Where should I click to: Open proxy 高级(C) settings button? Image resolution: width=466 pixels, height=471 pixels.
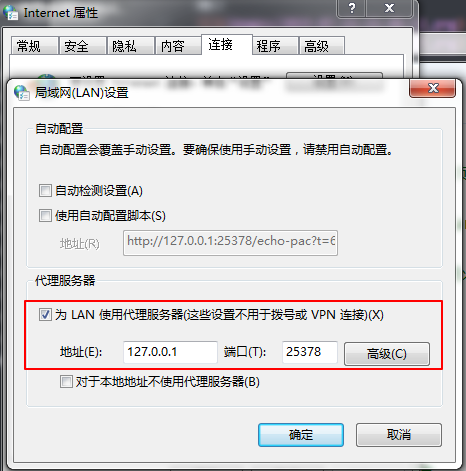[x=387, y=354]
